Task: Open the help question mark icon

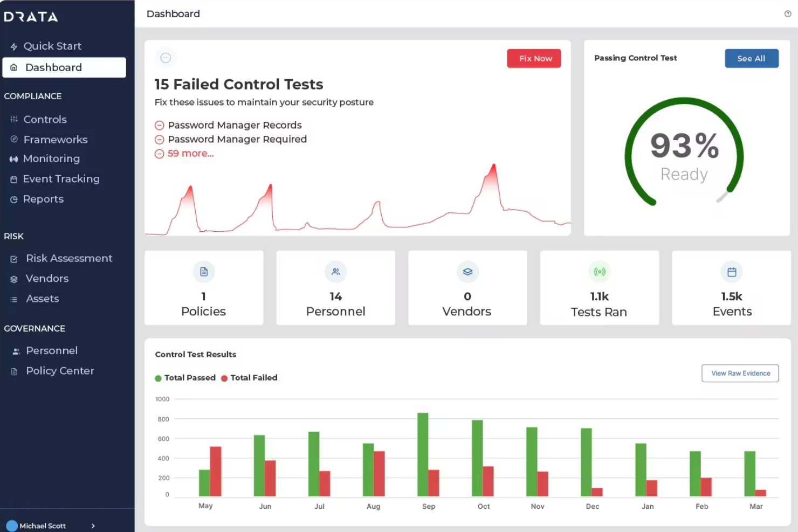Action: click(x=788, y=13)
